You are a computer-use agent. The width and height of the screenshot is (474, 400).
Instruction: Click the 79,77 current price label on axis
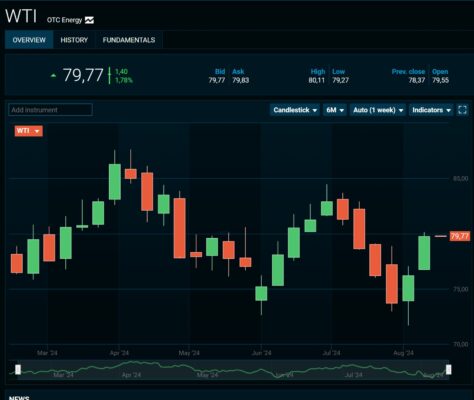(460, 236)
